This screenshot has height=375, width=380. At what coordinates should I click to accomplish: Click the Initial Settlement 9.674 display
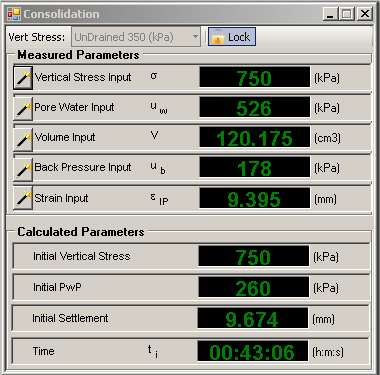(x=253, y=318)
